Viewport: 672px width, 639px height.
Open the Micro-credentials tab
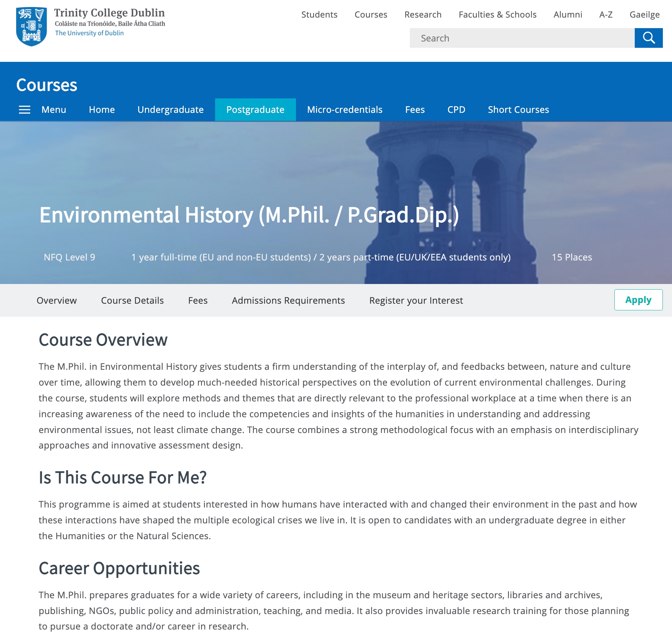click(x=344, y=110)
